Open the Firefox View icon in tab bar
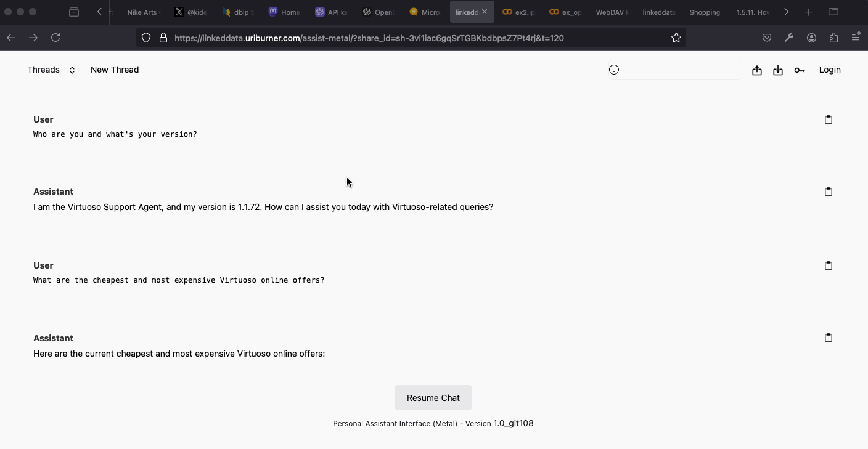 (74, 12)
